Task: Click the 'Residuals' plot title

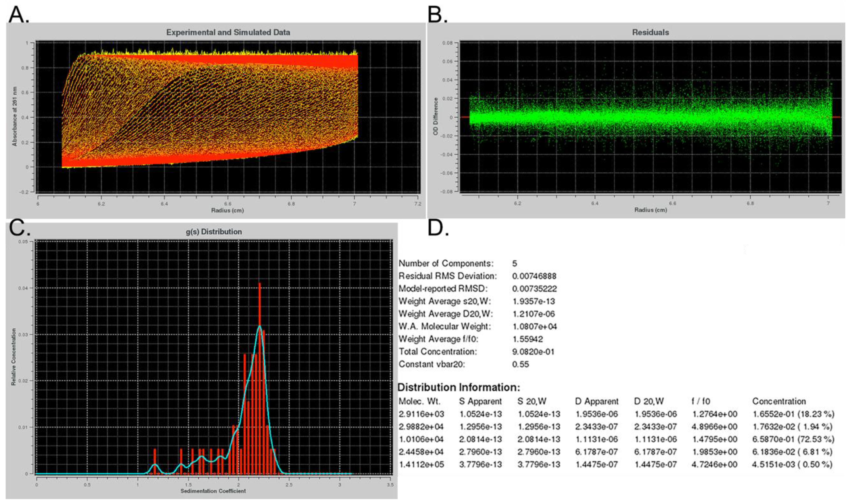Action: click(x=650, y=33)
